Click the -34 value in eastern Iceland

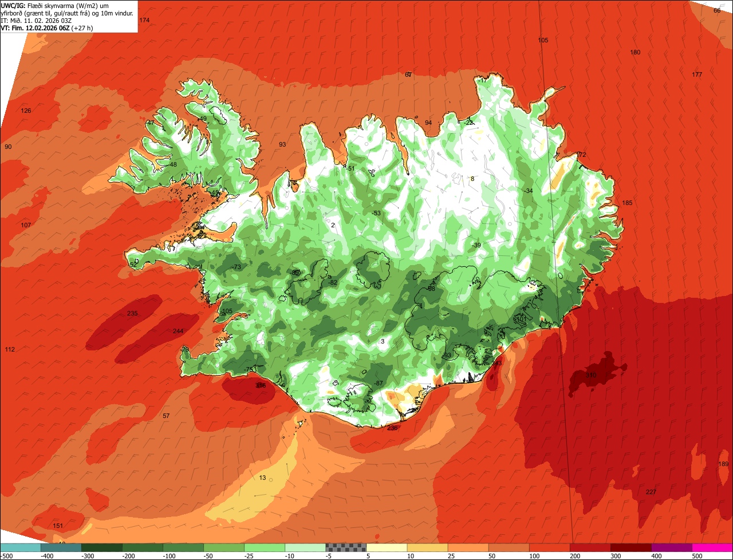click(x=529, y=191)
